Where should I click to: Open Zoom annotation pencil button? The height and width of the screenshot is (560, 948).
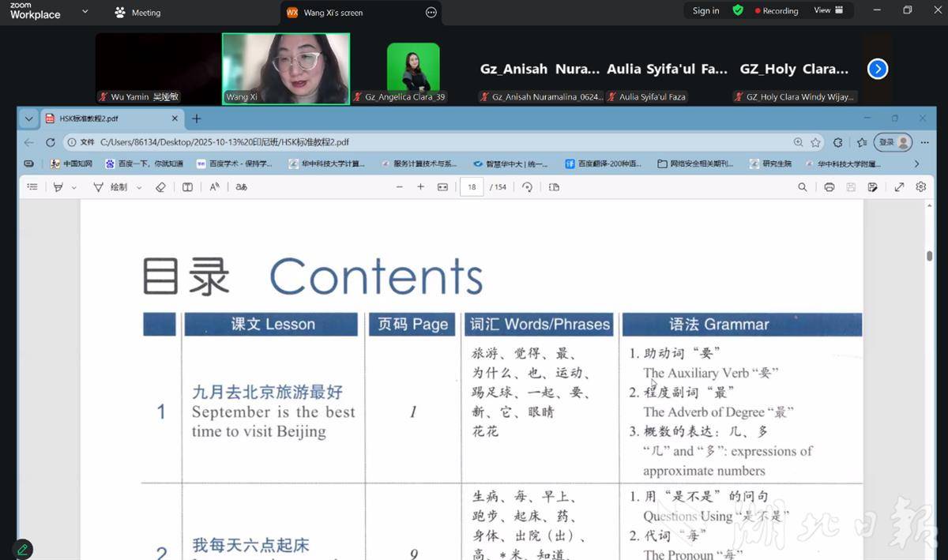(22, 549)
